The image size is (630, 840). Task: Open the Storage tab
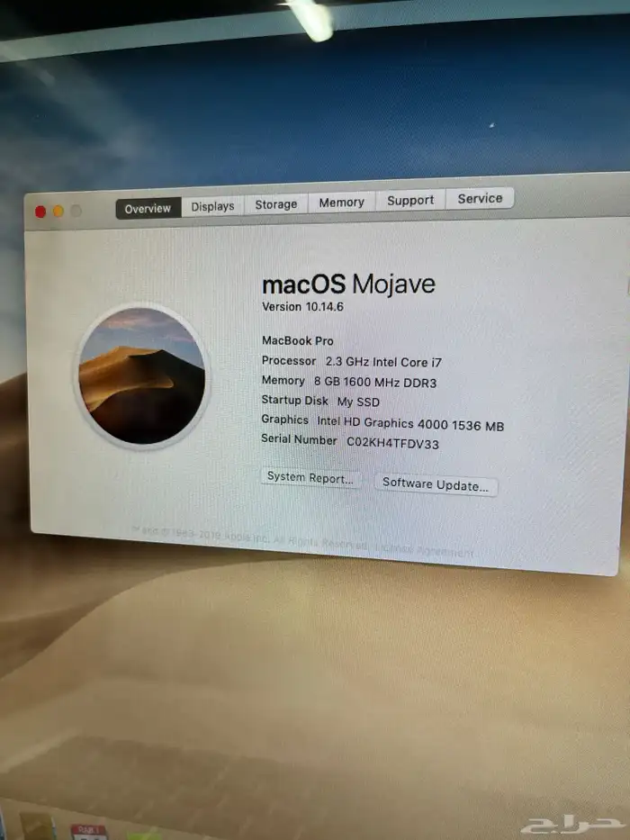276,204
